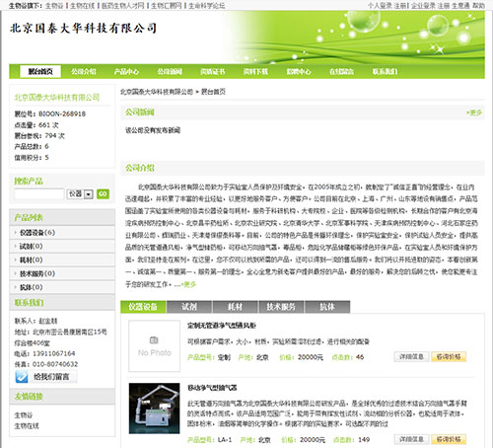Click the breadcrumb 北京国泰大华科技有限公司
The image size is (493, 448).
pyautogui.click(x=157, y=92)
